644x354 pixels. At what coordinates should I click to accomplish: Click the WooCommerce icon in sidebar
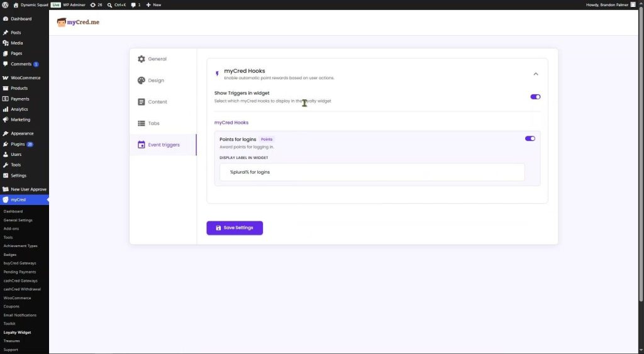point(5,77)
